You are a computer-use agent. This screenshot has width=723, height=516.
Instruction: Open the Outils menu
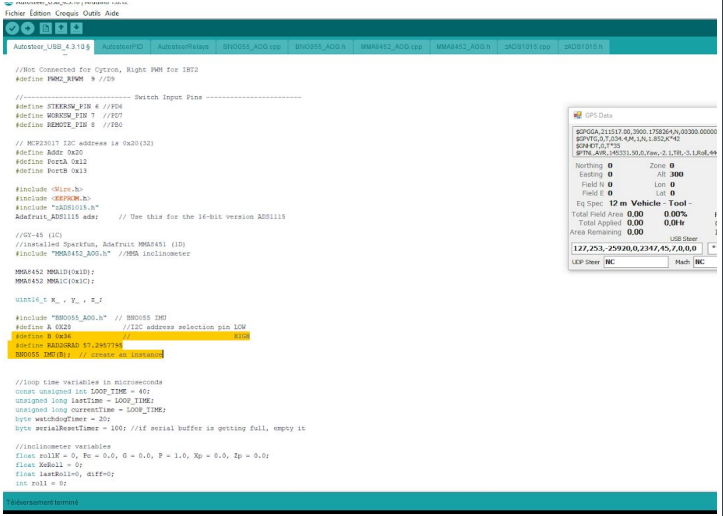(x=92, y=13)
